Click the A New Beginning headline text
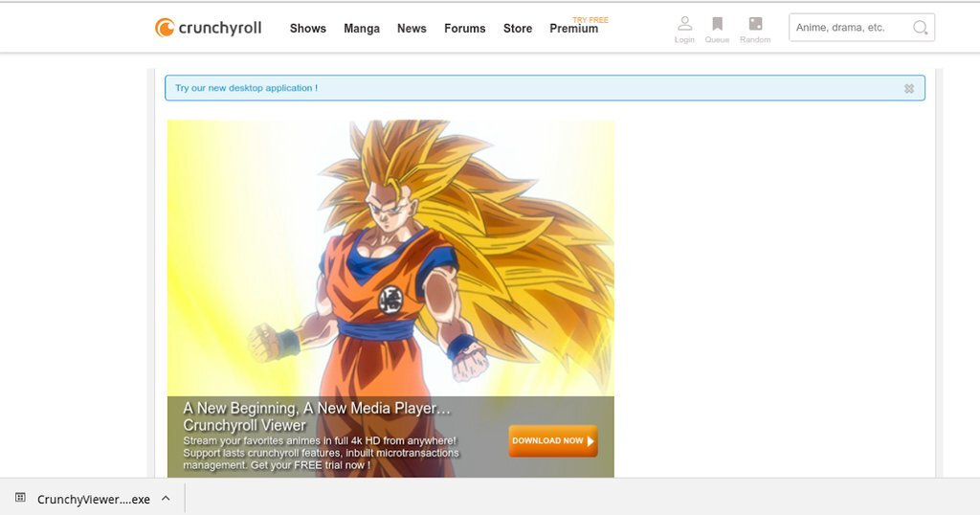The height and width of the screenshot is (515, 980). (317, 416)
